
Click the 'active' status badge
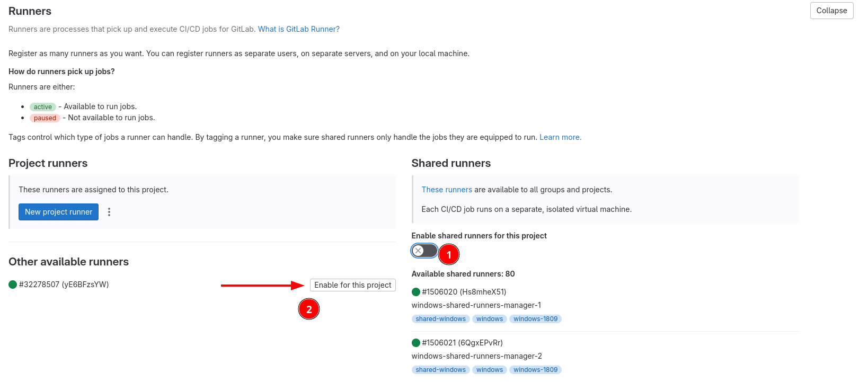pyautogui.click(x=43, y=107)
